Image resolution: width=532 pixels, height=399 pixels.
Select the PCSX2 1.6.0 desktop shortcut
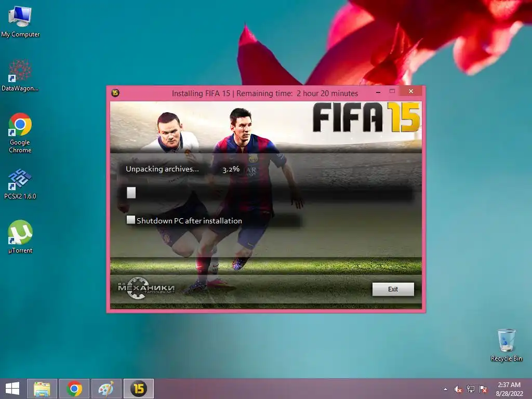(x=20, y=184)
